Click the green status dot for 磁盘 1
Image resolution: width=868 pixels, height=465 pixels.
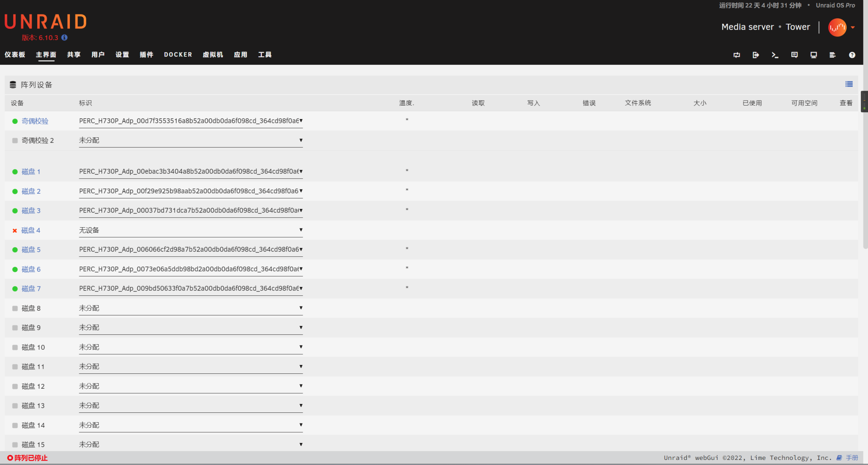(x=15, y=172)
